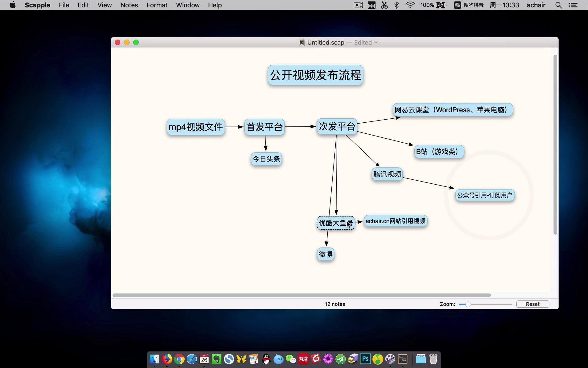588x368 pixels.
Task: Open QQ penguin from the Dock
Action: 266,359
